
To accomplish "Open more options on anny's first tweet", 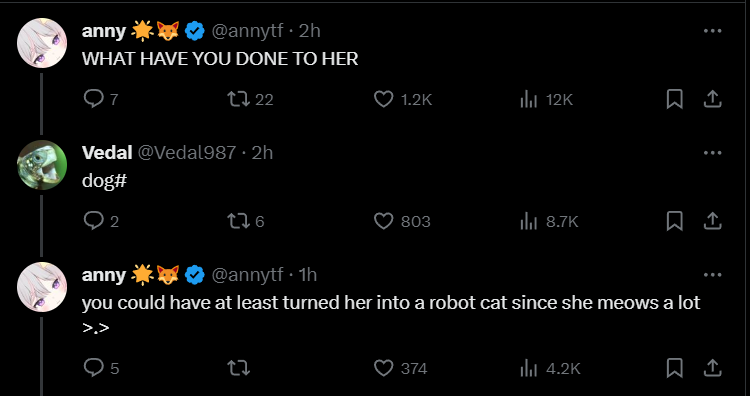I will click(712, 31).
